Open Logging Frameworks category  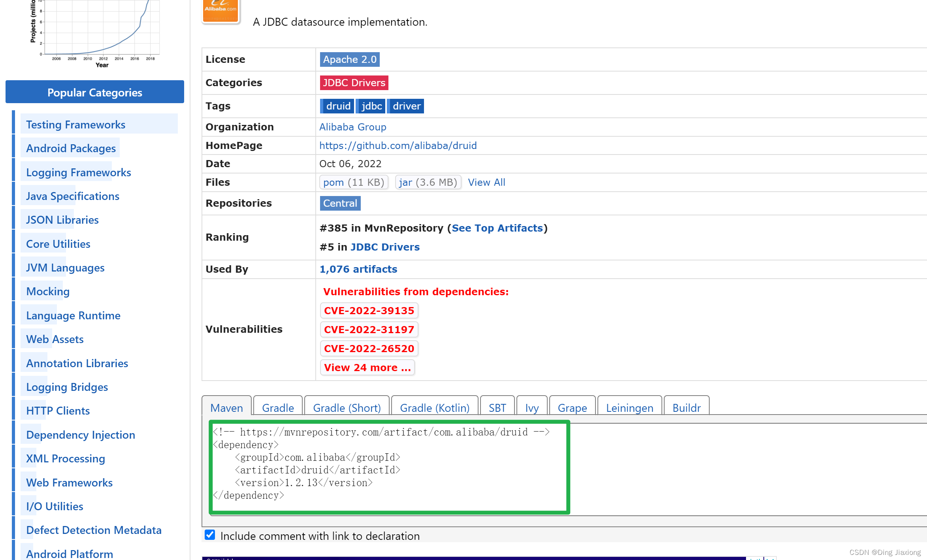coord(79,172)
